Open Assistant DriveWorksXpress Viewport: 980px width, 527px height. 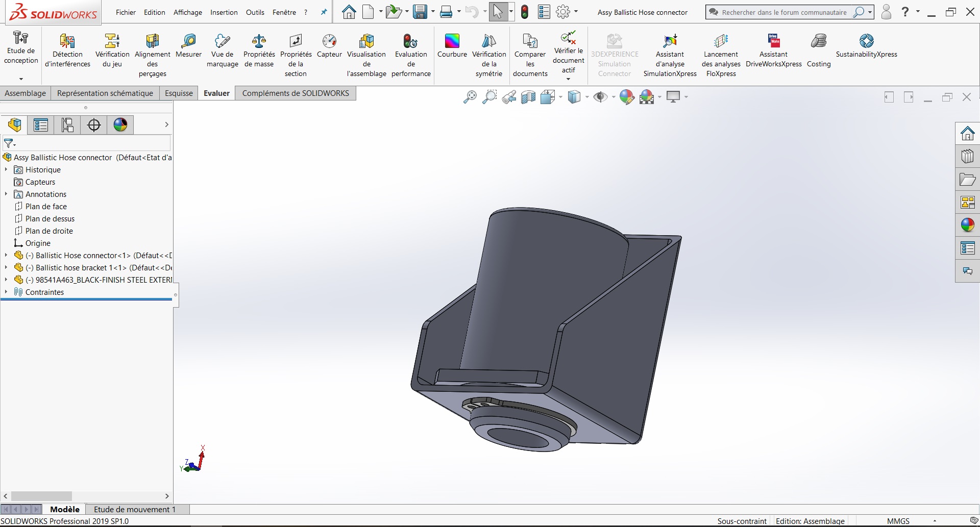coord(773,51)
